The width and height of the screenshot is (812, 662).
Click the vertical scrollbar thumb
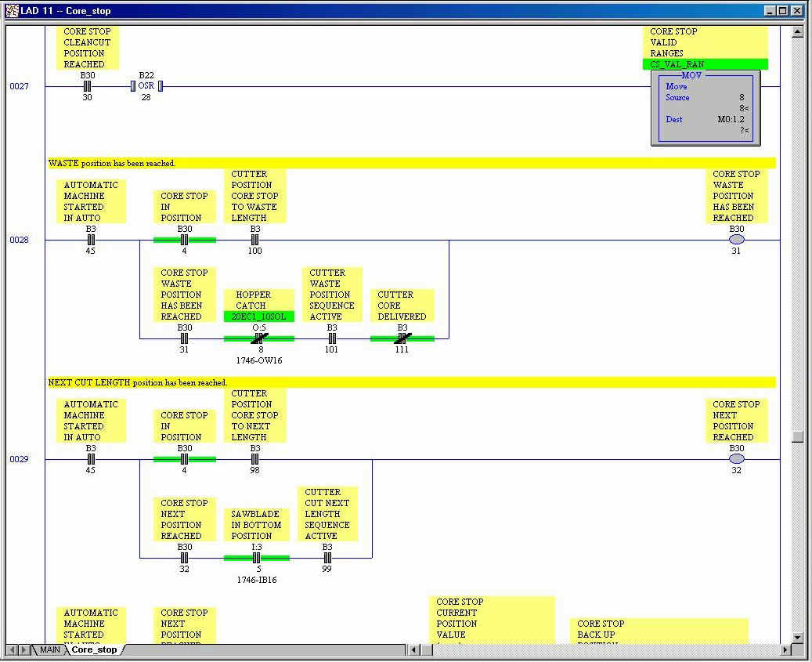[x=797, y=436]
